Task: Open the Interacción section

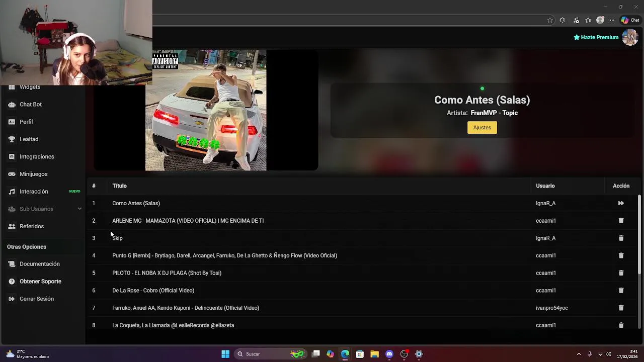Action: coord(34,192)
